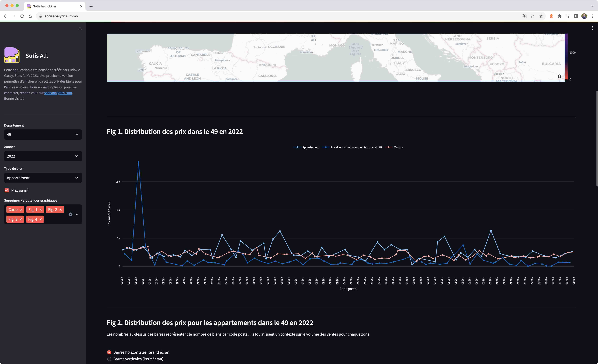Remove the Carte tag from the graph selection
The width and height of the screenshot is (598, 364).
(x=21, y=210)
